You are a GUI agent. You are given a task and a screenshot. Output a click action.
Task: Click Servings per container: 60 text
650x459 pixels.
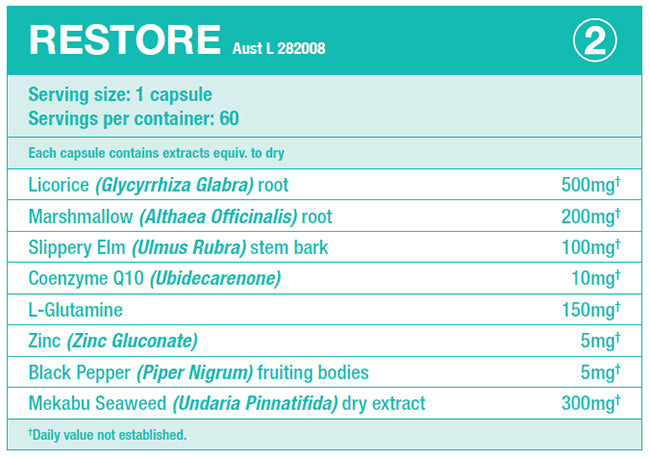[133, 118]
